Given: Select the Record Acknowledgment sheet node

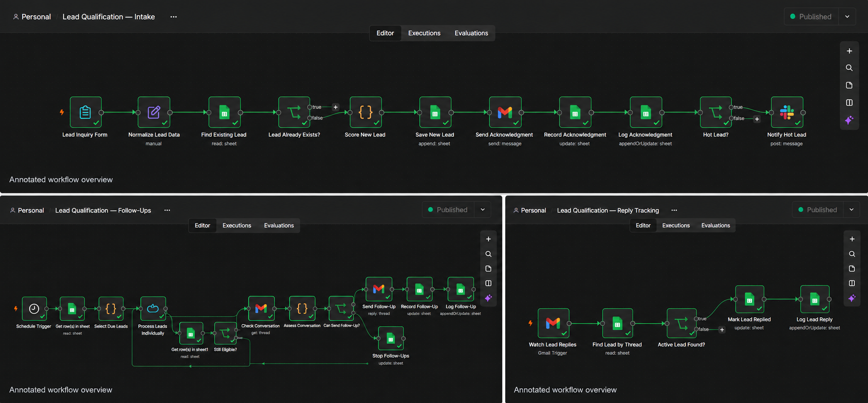Looking at the screenshot, I should [x=575, y=112].
